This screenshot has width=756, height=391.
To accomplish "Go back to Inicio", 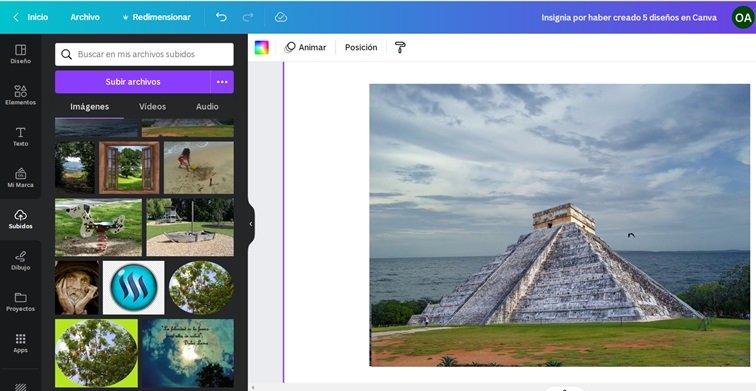I will (x=30, y=17).
